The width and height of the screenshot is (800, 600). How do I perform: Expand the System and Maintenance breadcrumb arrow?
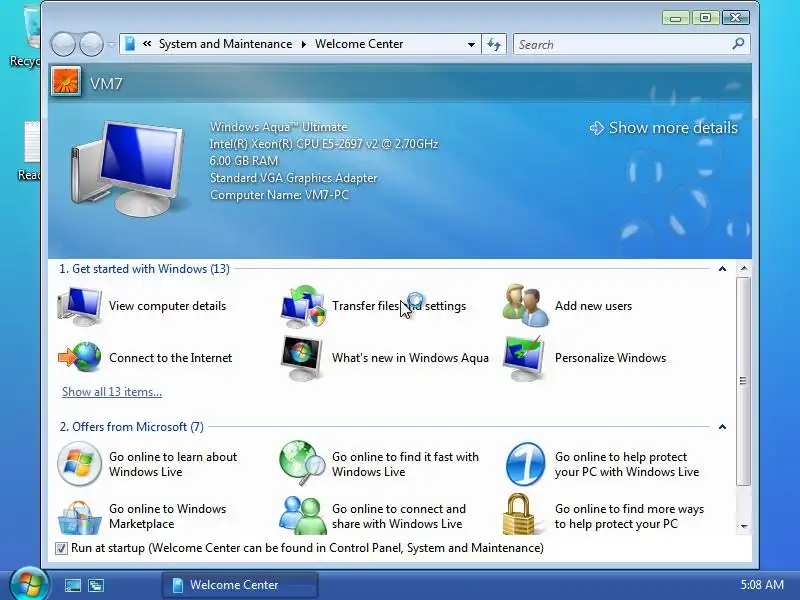(x=304, y=44)
